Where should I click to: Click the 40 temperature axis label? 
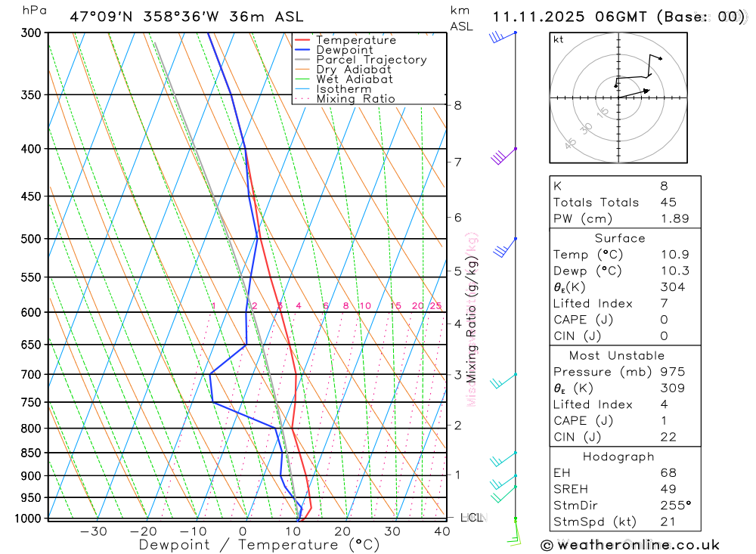(442, 531)
